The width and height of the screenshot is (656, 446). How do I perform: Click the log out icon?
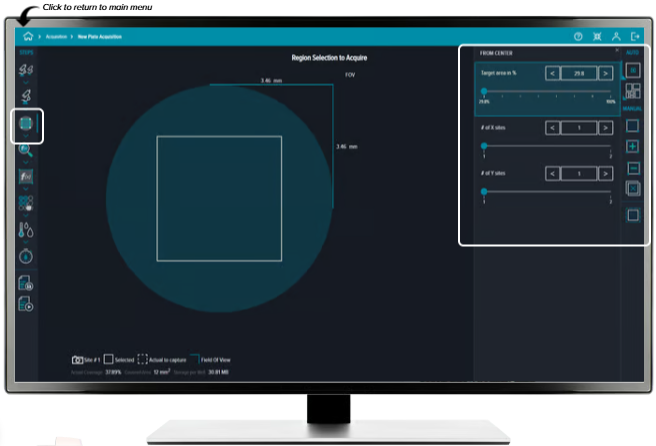(635, 37)
